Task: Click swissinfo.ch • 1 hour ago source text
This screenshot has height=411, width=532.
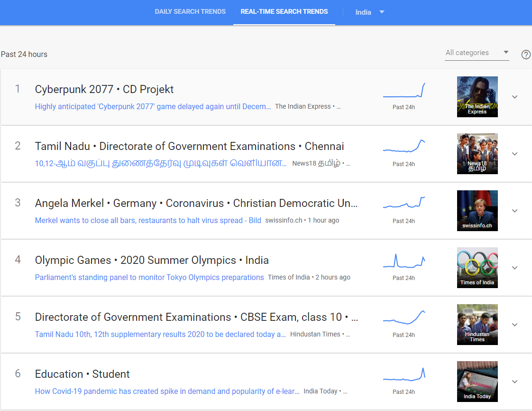Action: 302,220
